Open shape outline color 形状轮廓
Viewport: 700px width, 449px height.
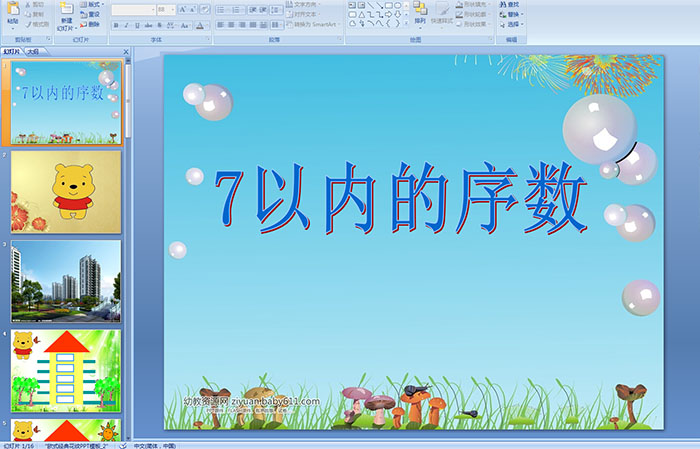[473, 14]
